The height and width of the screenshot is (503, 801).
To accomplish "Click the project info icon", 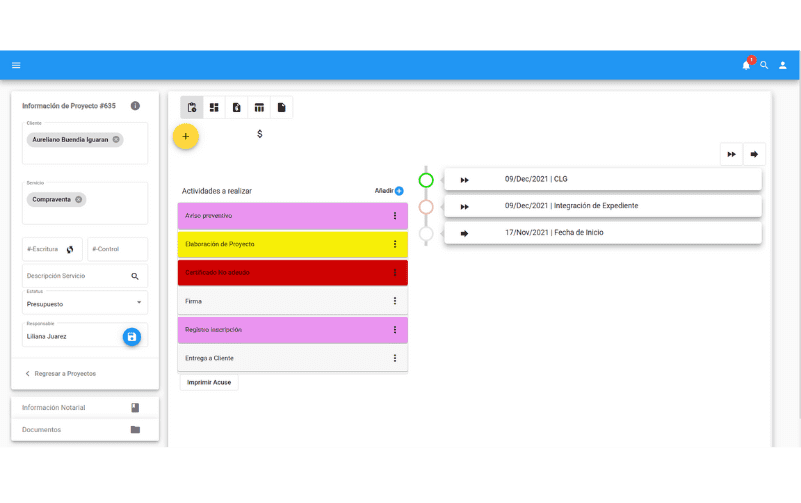I will [135, 106].
